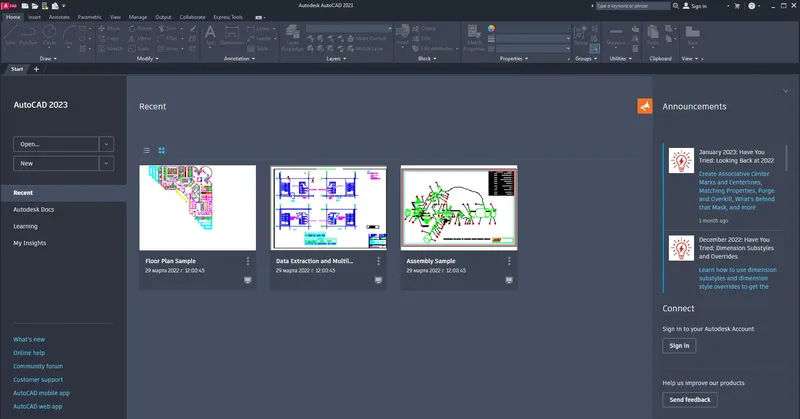This screenshot has width=800, height=419.
Task: Toggle group selection button in Groups panel
Action: pos(594,48)
